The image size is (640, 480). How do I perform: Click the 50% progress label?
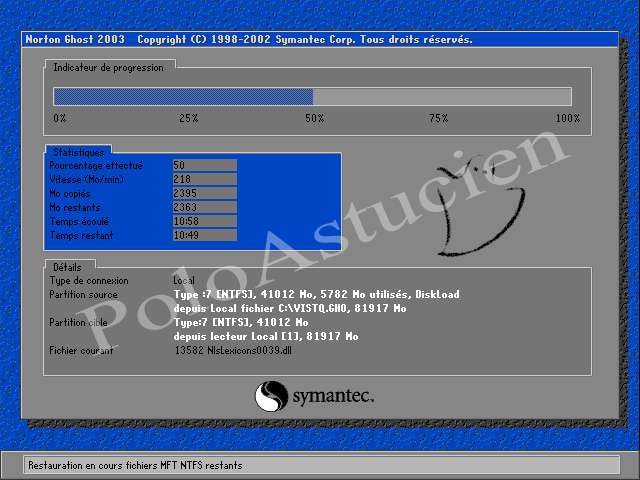coord(315,118)
